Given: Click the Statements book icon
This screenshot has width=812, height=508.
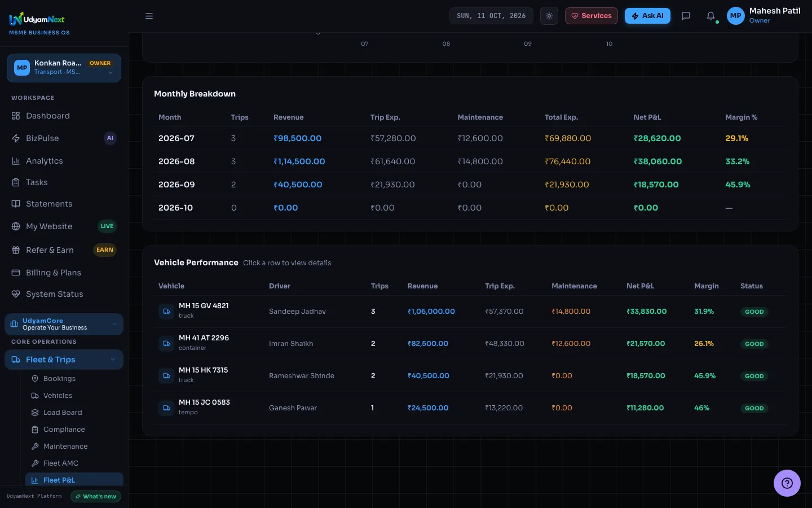Looking at the screenshot, I should coord(16,204).
